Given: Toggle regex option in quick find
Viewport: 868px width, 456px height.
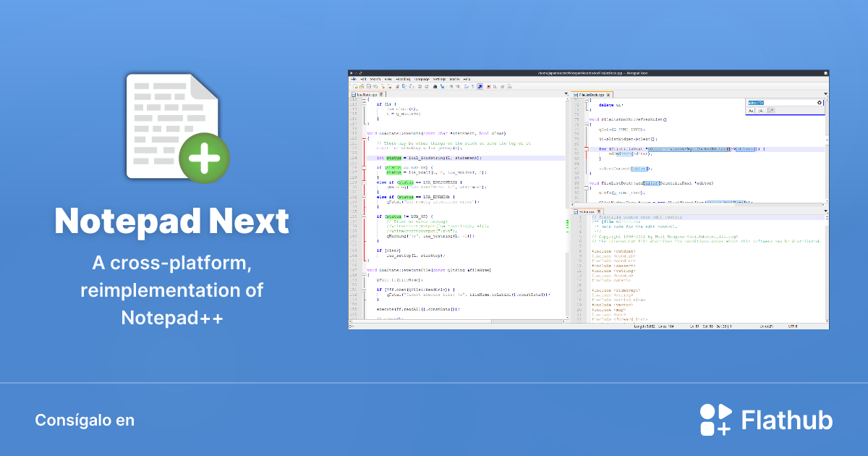Looking at the screenshot, I should (771, 110).
